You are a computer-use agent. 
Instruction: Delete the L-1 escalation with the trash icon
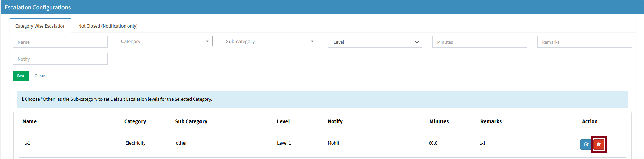pos(598,145)
